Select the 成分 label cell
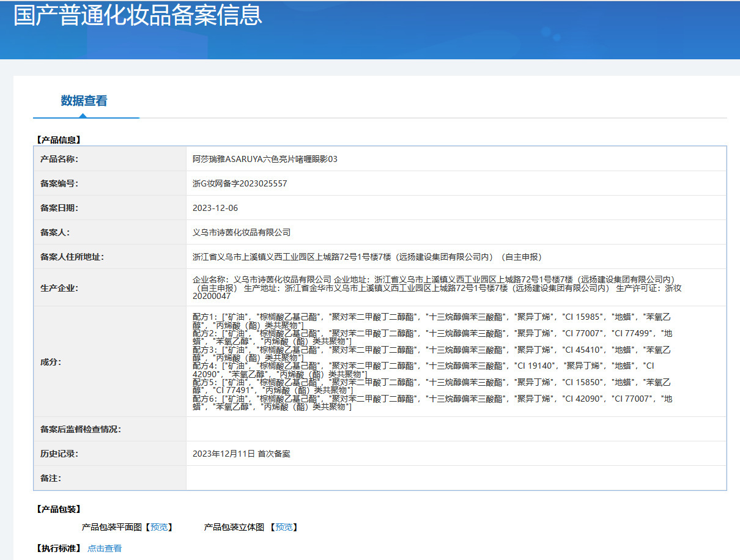This screenshot has width=740, height=560. click(x=110, y=361)
